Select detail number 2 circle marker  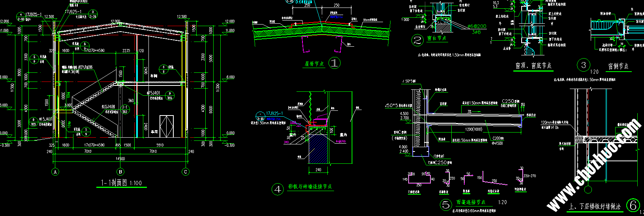[x=417, y=40]
